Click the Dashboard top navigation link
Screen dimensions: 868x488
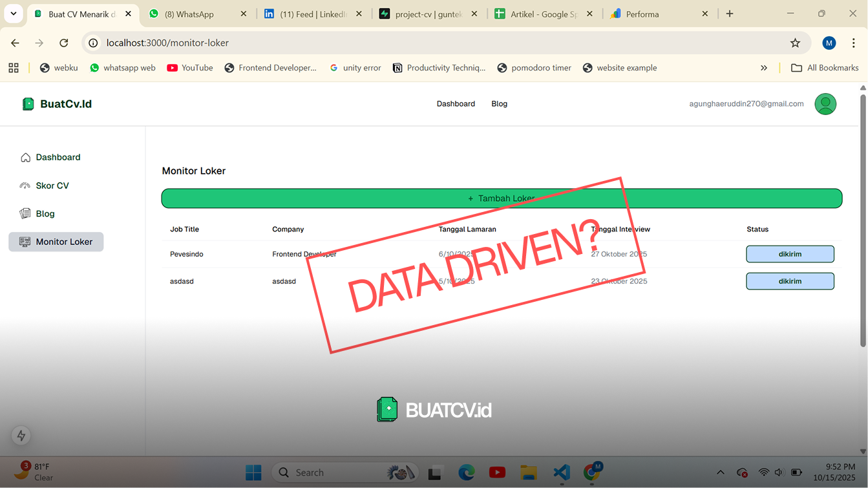tap(456, 104)
